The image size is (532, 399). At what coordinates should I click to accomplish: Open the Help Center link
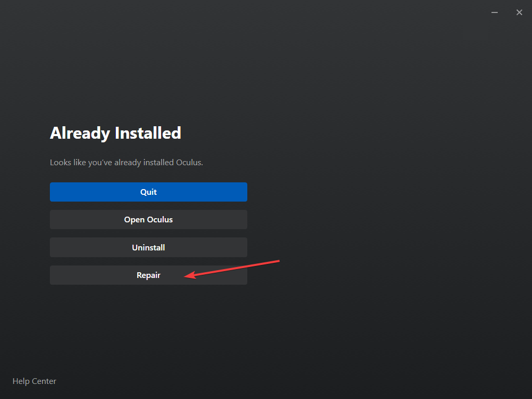point(34,381)
